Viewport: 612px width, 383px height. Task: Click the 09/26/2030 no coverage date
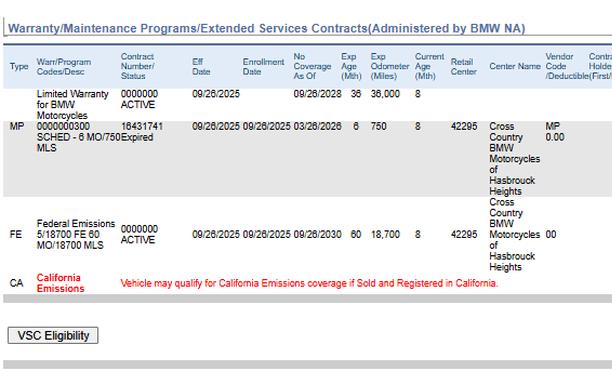[317, 235]
